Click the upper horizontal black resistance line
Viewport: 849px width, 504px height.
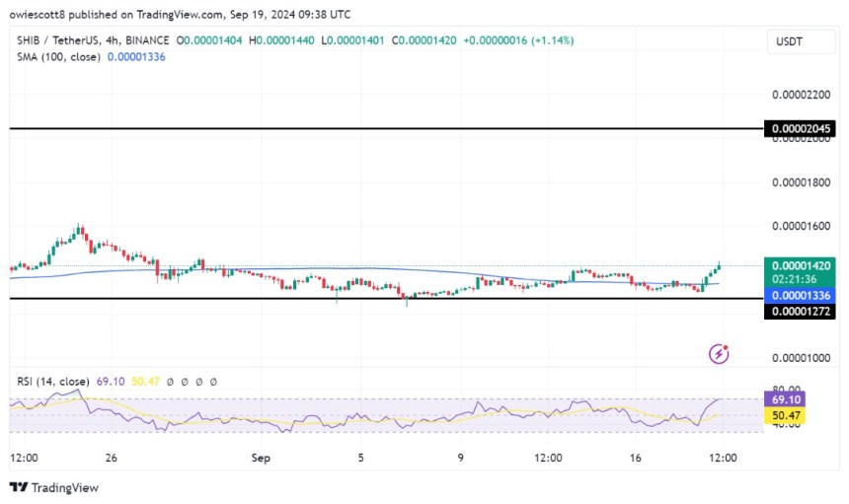tap(387, 128)
